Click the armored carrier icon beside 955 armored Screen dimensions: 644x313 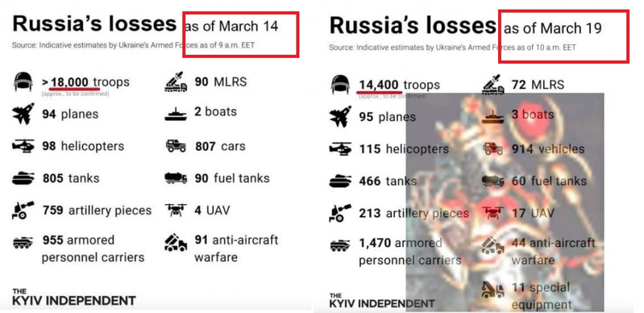coord(23,243)
